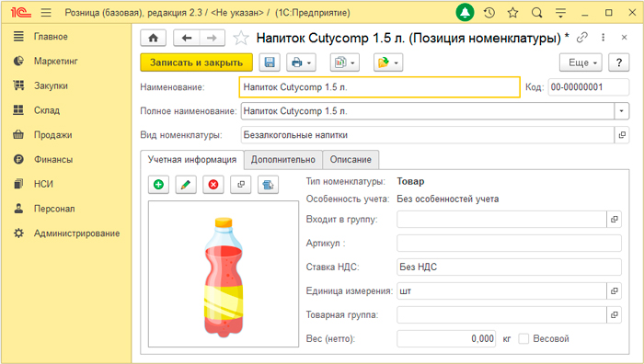Image resolution: width=644 pixels, height=364 pixels.
Task: Edit image with pencil icon
Action: coord(186,185)
